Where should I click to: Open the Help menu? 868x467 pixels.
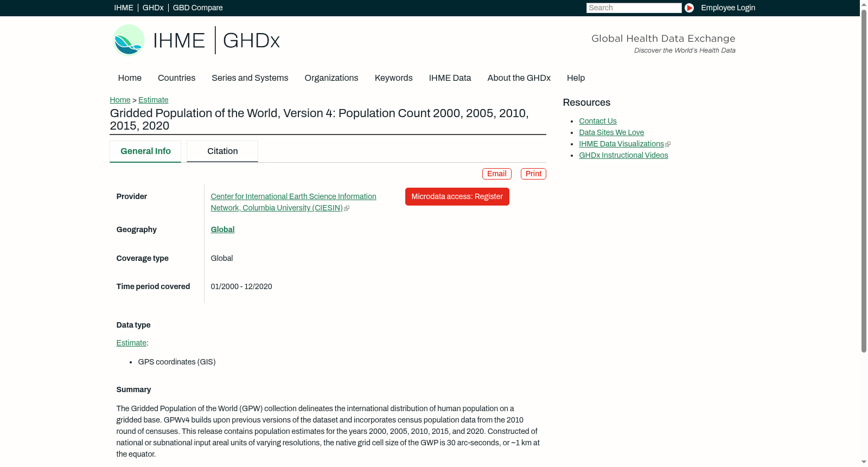[576, 78]
